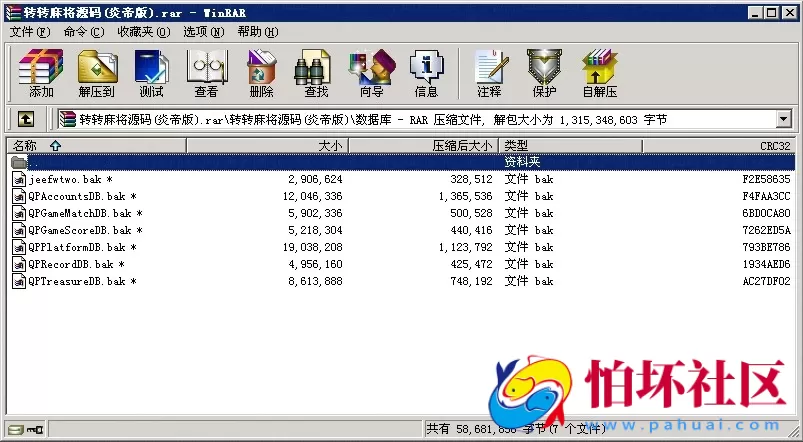Click file icon of QPGameScoreDB.bak
The height and width of the screenshot is (442, 803).
tap(19, 230)
